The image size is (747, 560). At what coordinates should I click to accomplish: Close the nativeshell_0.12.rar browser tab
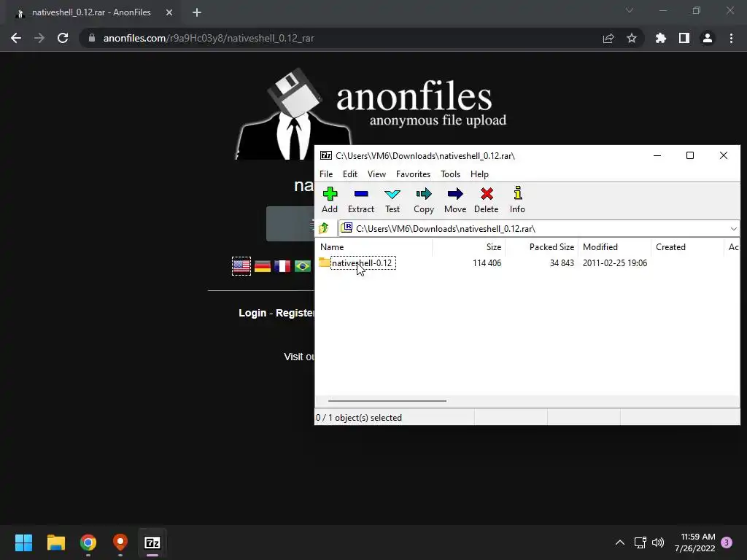point(169,13)
